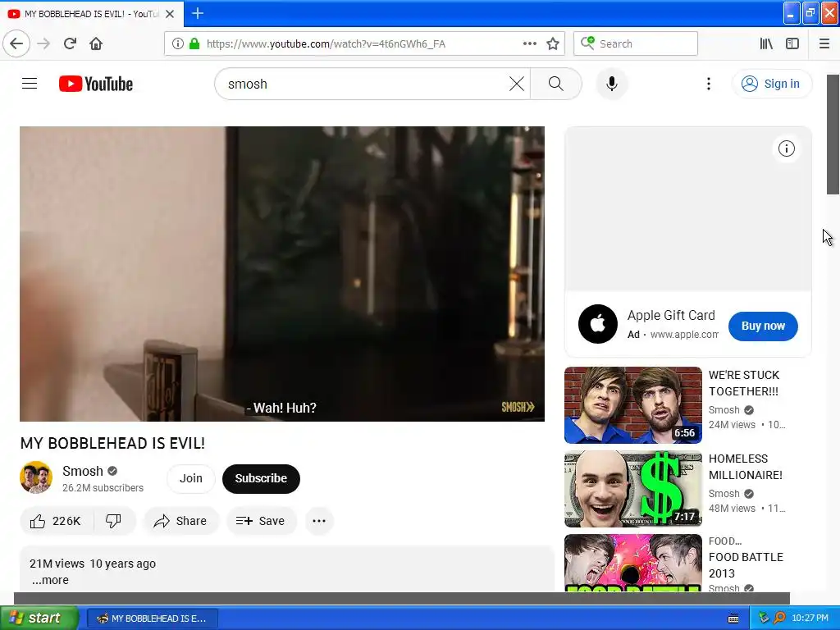Screen dimensions: 840x630
Task: Reload the page with the refresh icon
Action: pos(70,43)
